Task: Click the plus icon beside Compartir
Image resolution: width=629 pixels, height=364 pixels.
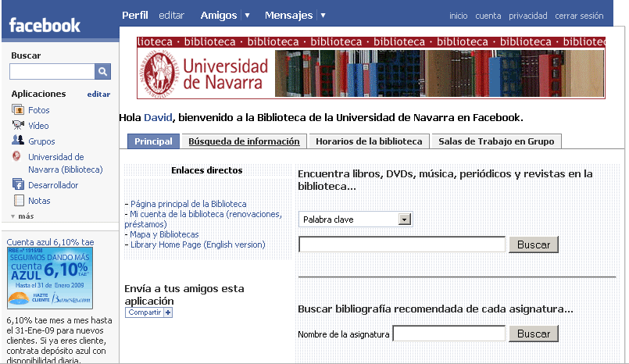Action: coord(168,312)
